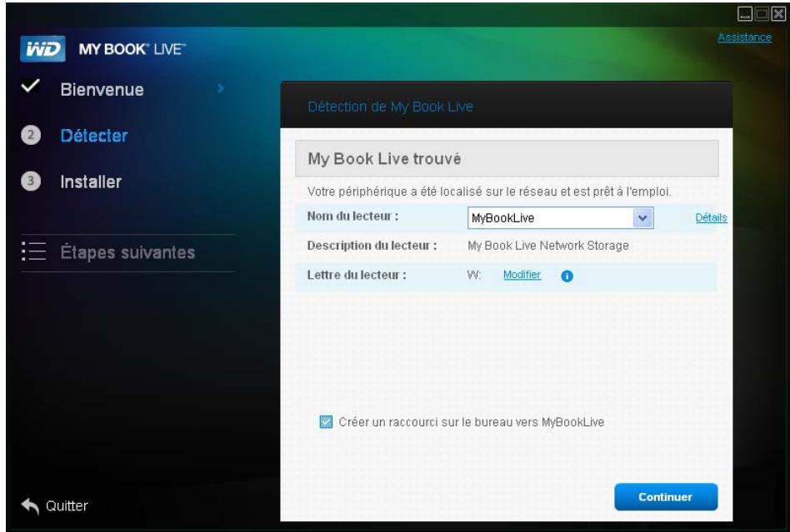Toggle the desktop shortcut checkbox
This screenshot has width=790, height=532.
[x=326, y=422]
